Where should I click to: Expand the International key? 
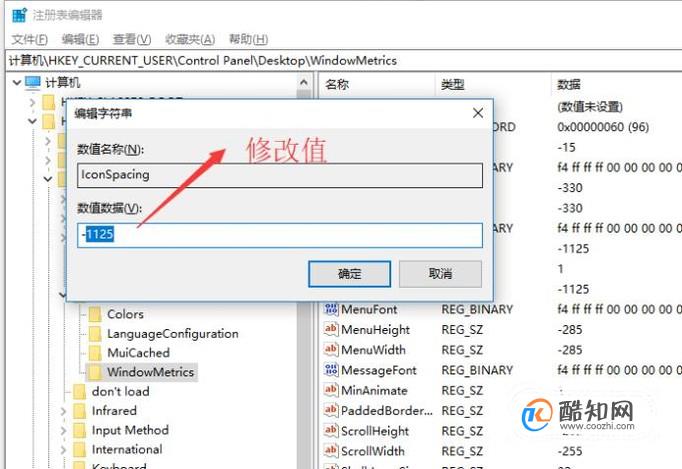coord(64,450)
